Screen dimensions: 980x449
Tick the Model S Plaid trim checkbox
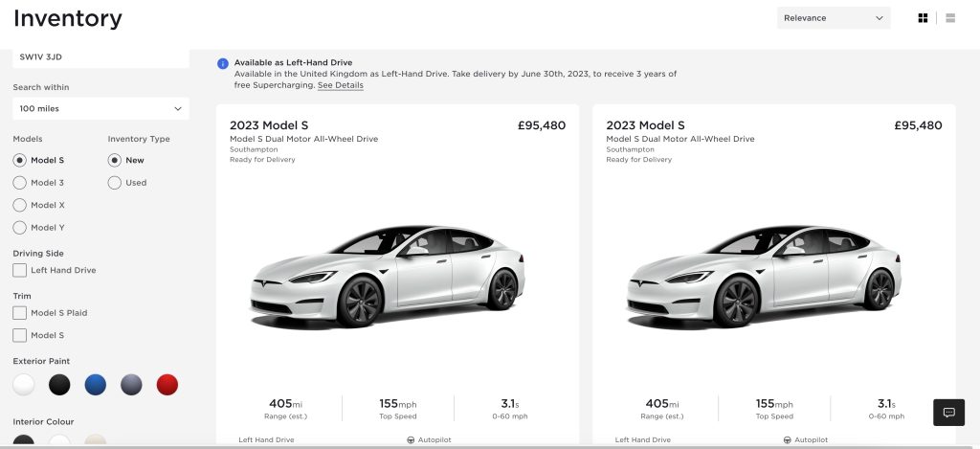click(x=19, y=313)
